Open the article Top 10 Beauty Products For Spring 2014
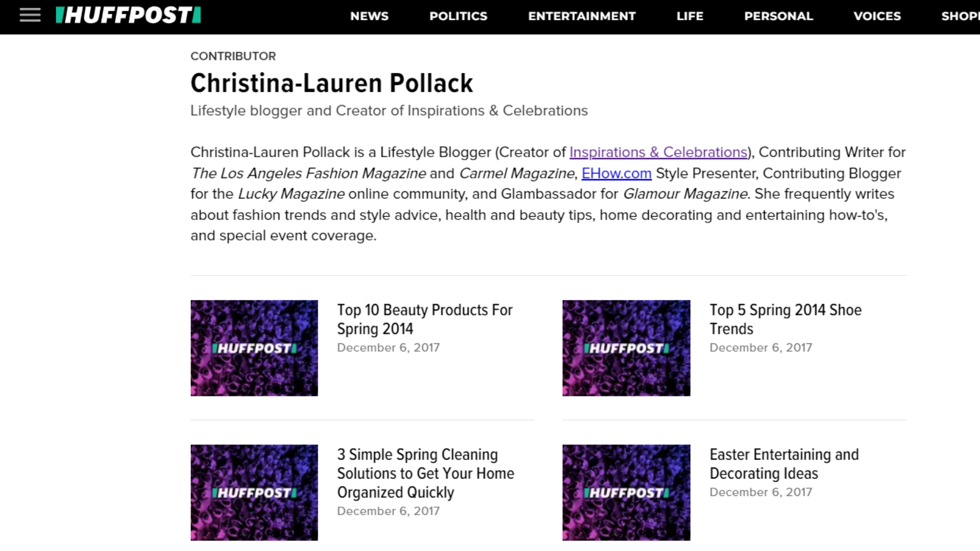The width and height of the screenshot is (980, 551). coord(425,319)
